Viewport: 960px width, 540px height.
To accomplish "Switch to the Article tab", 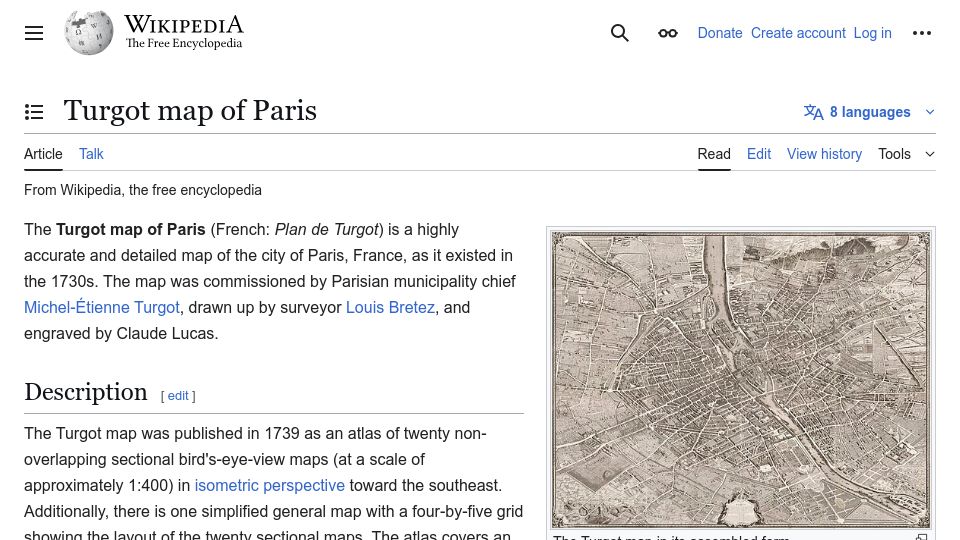I will point(43,154).
